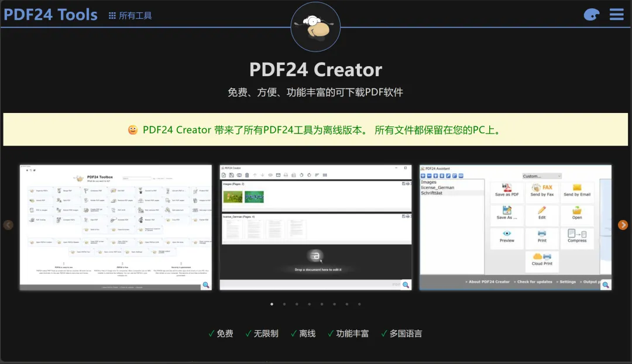Click subtitle 免费、方便、功能丰富的可下载PDF软件
Screen dimensions: 632x364
(315, 92)
